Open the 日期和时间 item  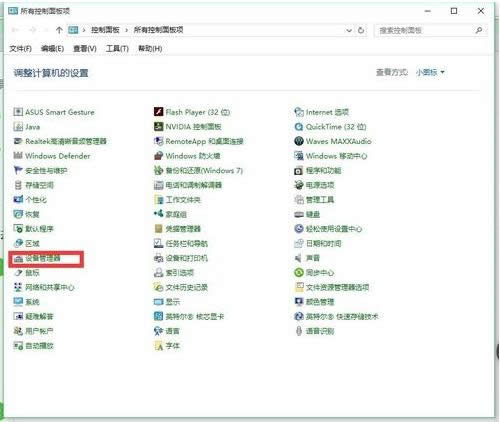pos(318,243)
